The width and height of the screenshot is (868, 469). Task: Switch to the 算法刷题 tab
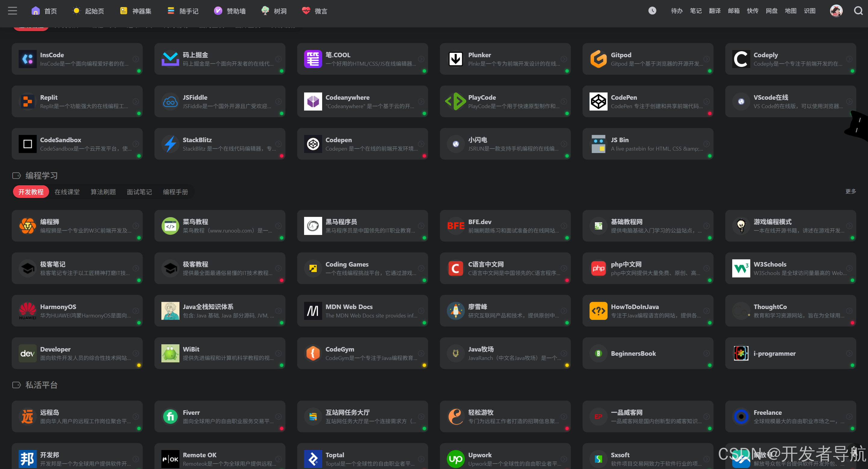(x=103, y=192)
